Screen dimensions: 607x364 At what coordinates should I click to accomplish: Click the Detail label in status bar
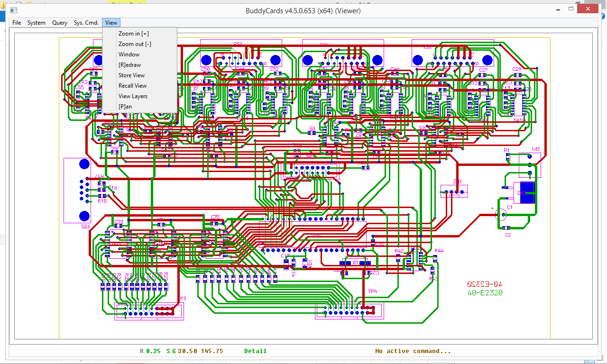(255, 351)
